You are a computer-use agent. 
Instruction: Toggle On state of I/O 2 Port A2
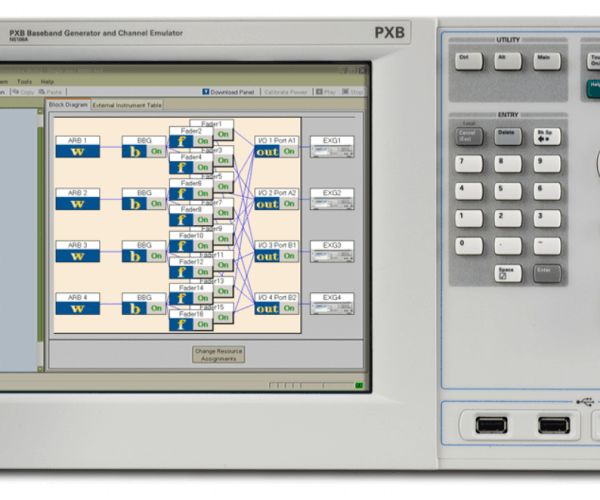[289, 204]
